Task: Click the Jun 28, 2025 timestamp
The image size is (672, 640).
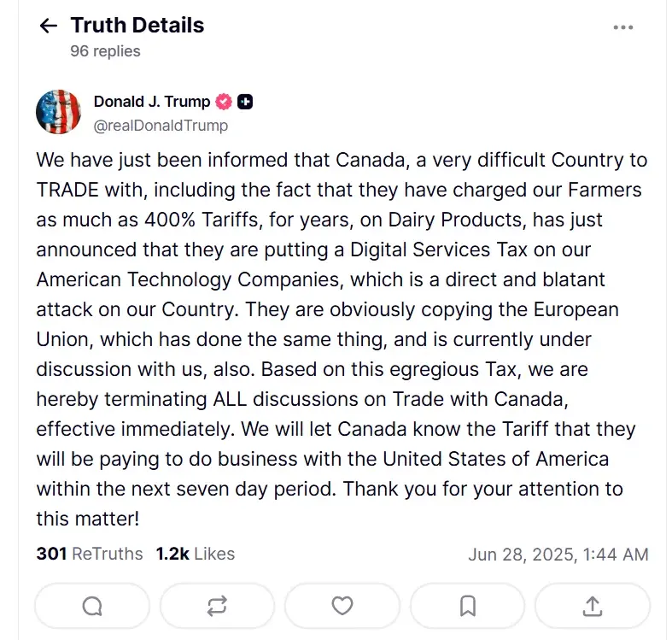Action: point(558,555)
